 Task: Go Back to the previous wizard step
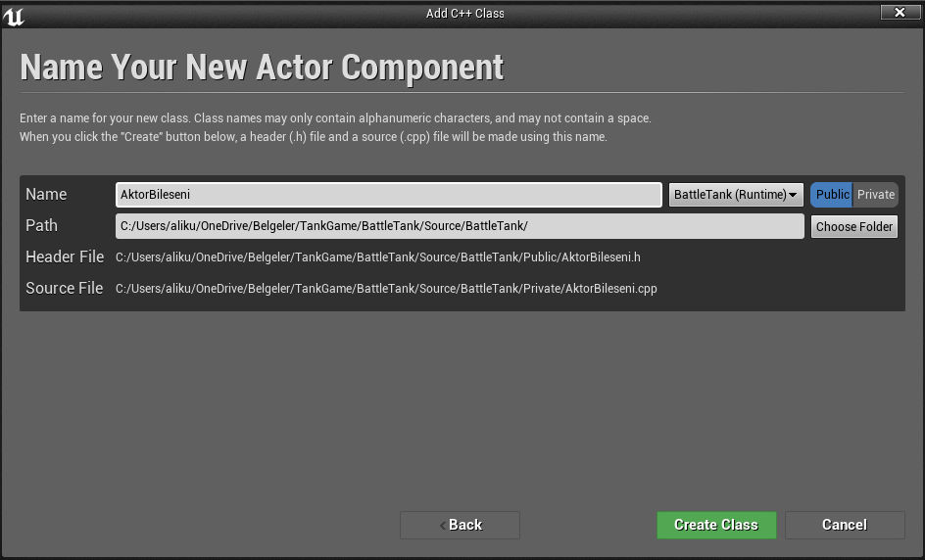461,525
